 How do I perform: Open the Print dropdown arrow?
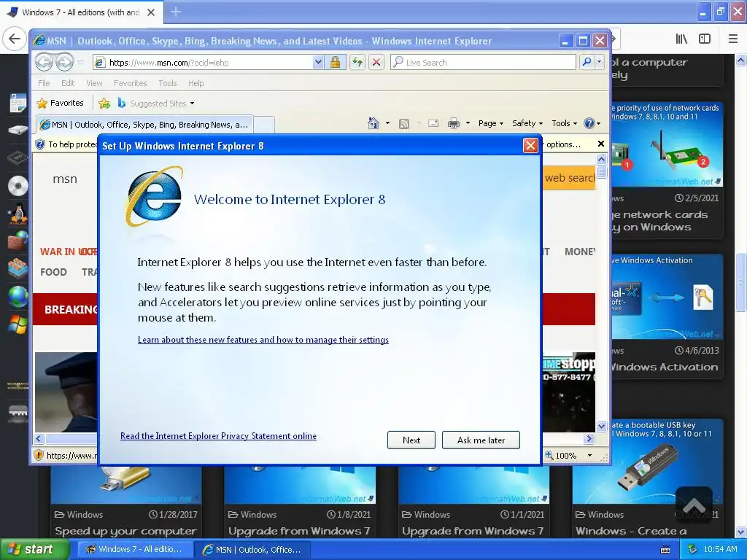(x=468, y=123)
